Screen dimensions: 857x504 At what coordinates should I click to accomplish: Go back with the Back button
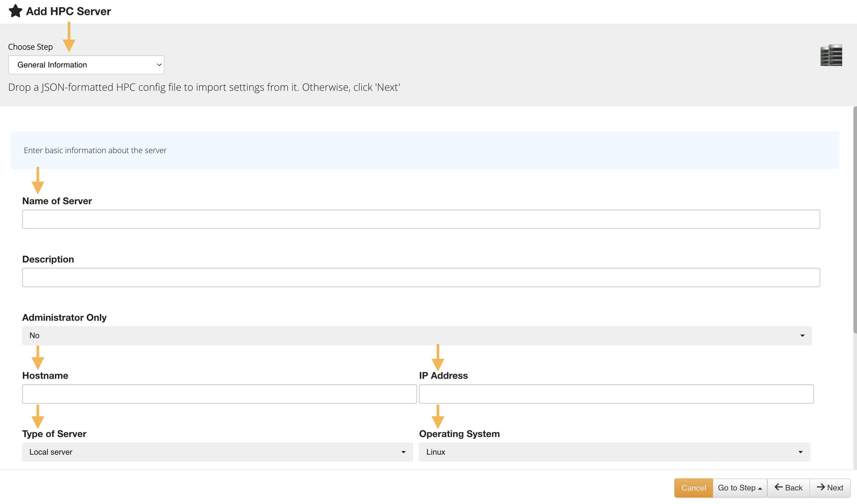coord(788,488)
